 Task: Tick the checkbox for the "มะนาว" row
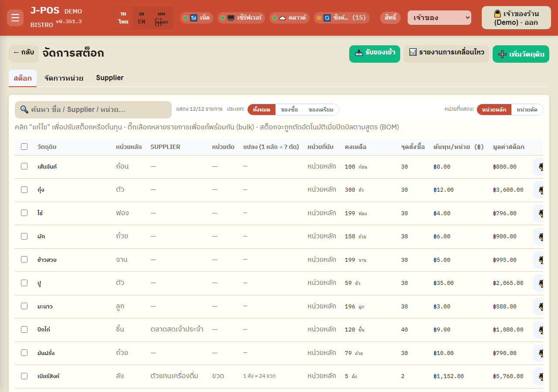tap(24, 306)
